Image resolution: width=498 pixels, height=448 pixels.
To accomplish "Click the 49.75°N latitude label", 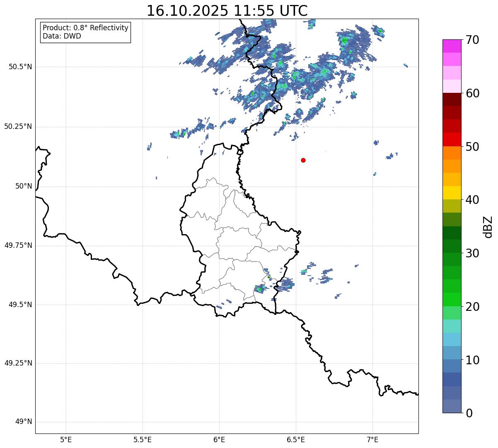I will [x=18, y=245].
